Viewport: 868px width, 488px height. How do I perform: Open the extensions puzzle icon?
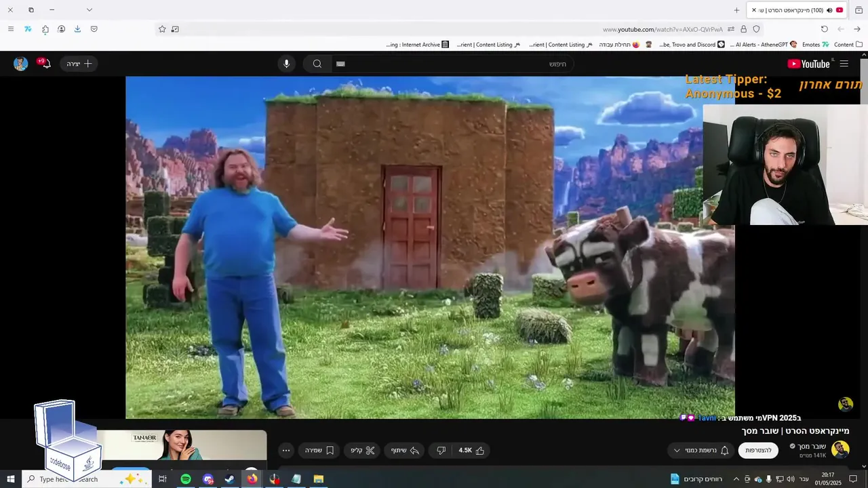point(45,29)
